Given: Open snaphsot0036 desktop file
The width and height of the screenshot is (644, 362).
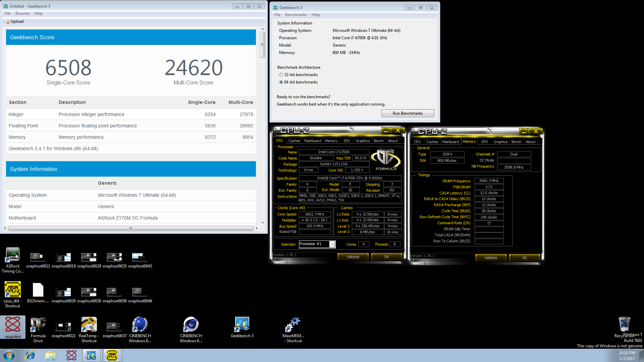Looking at the screenshot, I should [x=114, y=295].
